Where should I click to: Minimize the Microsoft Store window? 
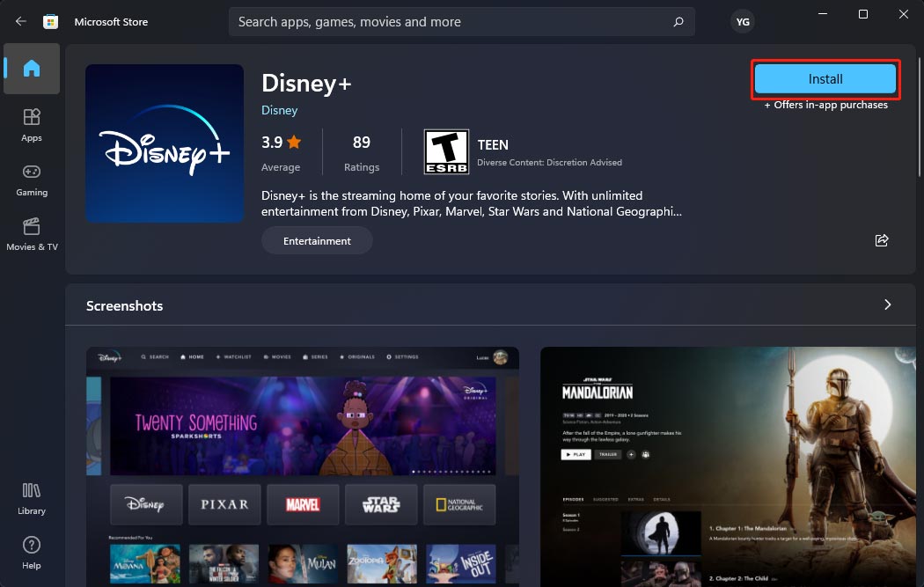823,13
